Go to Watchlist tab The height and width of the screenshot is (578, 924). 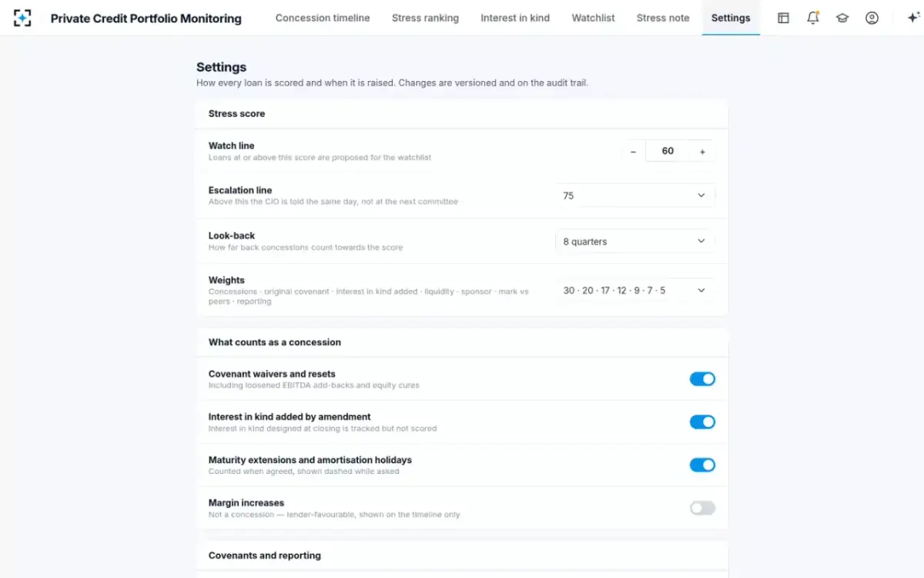coord(593,18)
